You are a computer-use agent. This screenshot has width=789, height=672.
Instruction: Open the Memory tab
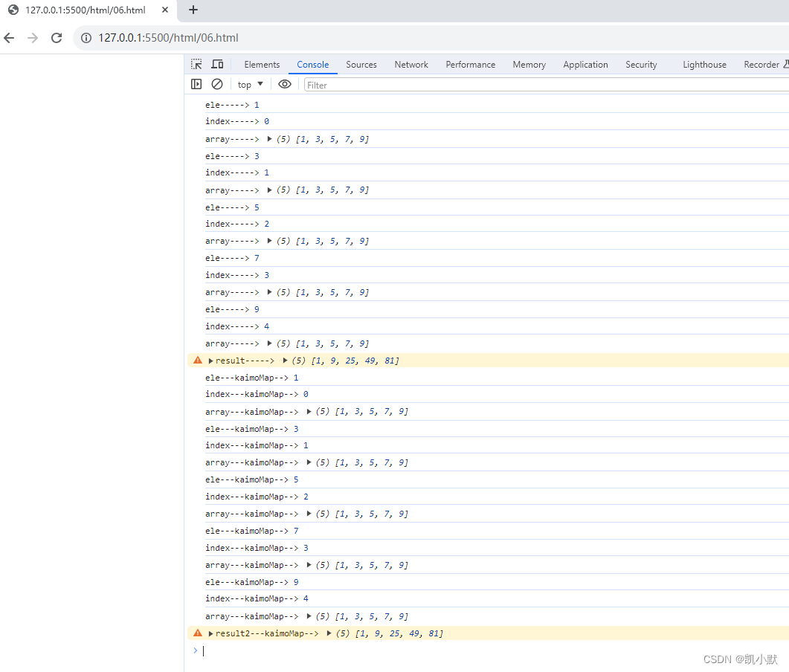[x=529, y=65]
